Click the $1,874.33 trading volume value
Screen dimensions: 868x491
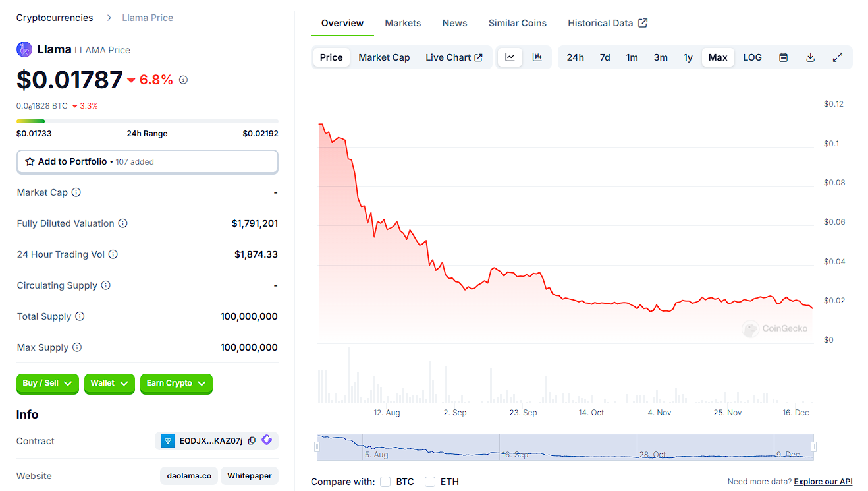point(256,254)
